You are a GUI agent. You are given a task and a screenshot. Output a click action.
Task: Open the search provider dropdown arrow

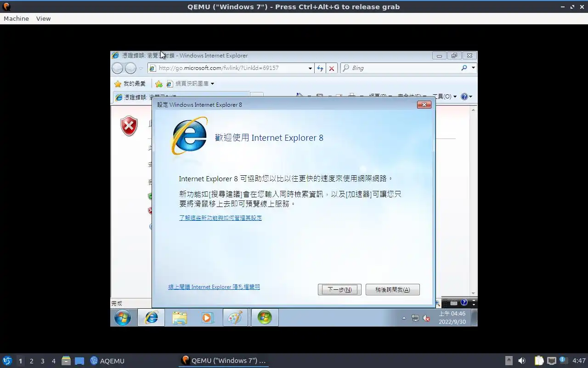pyautogui.click(x=474, y=68)
